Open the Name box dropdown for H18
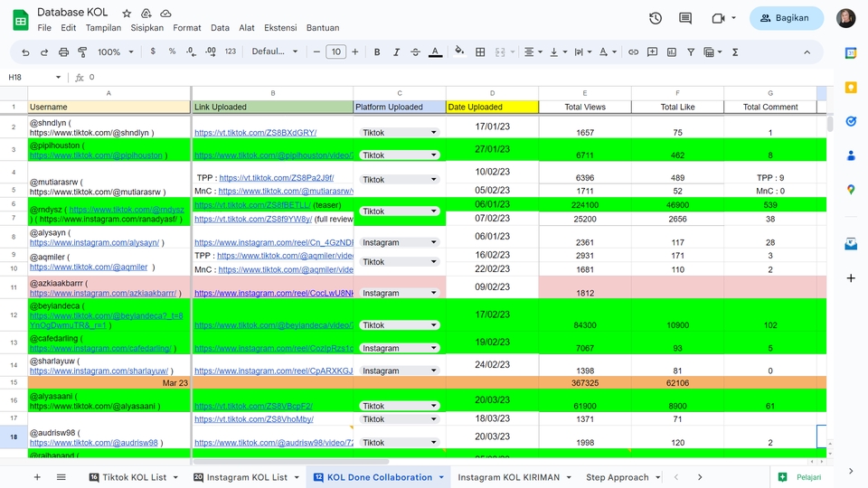 58,77
